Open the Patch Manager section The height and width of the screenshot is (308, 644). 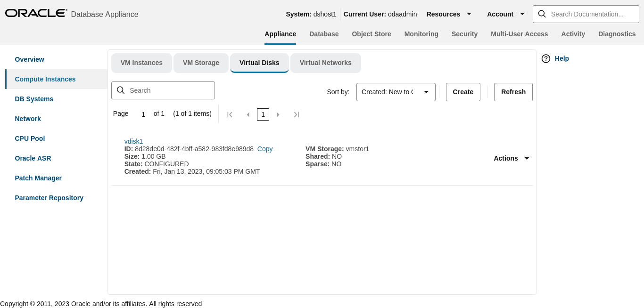[x=38, y=178]
